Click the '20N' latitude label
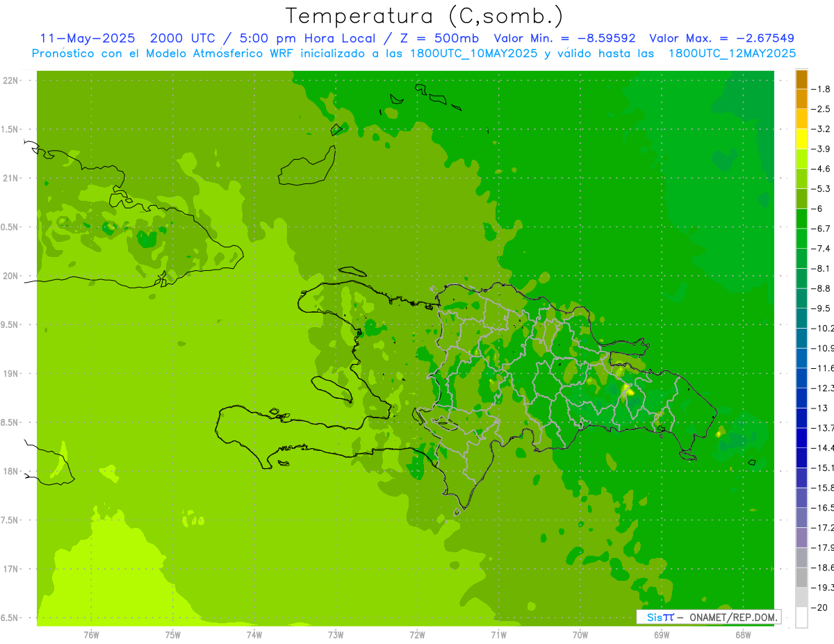The width and height of the screenshot is (834, 644). click(x=10, y=276)
